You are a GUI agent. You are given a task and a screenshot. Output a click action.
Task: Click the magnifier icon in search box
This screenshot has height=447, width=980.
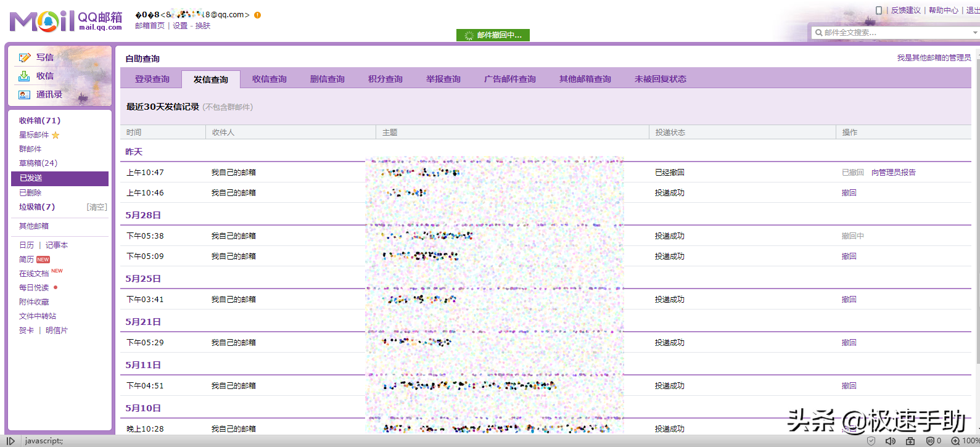coord(818,33)
